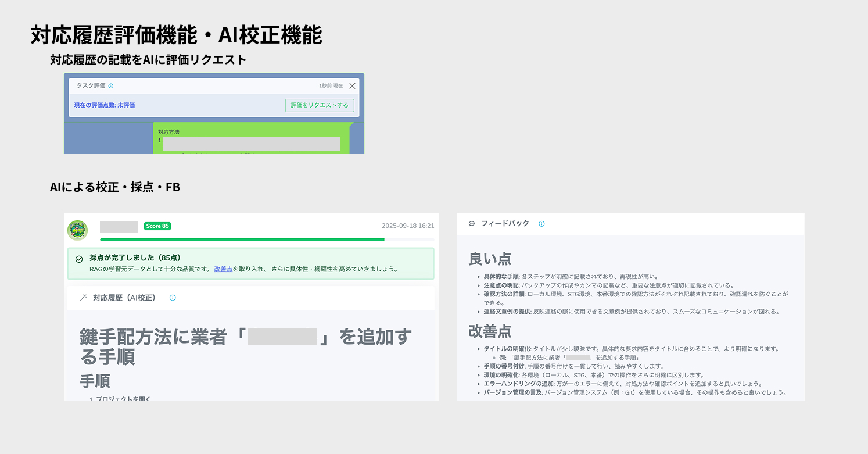Click the green Score 85 badge
The height and width of the screenshot is (454, 868).
pos(157,226)
